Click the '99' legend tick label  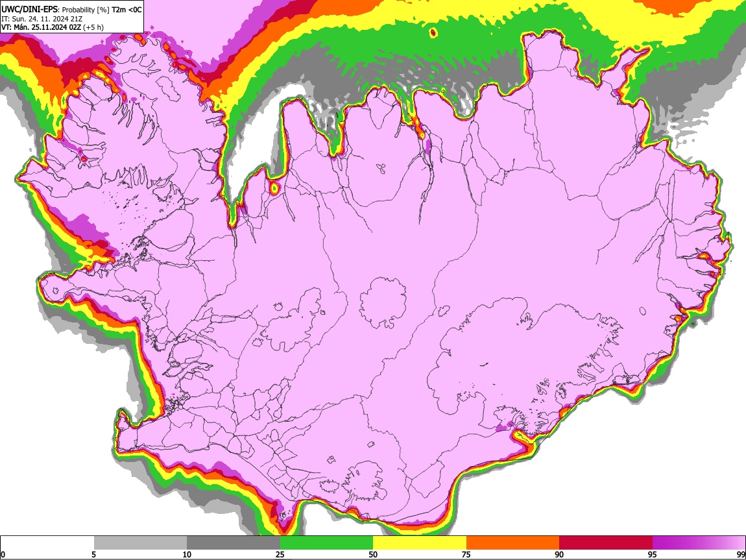740,554
